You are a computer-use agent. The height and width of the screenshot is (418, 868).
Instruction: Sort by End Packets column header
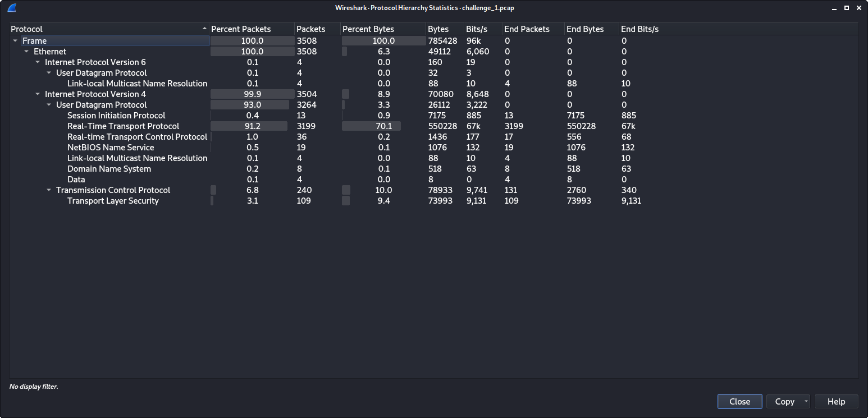pyautogui.click(x=533, y=29)
